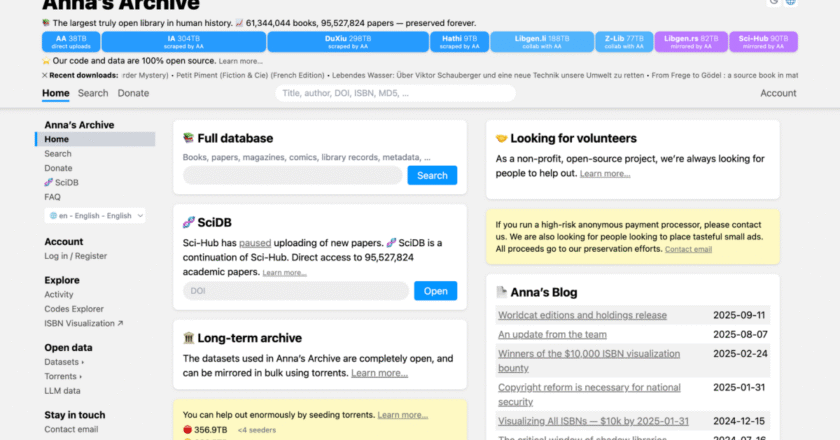Select Home in the left sidebar
840x440 pixels.
96,139
